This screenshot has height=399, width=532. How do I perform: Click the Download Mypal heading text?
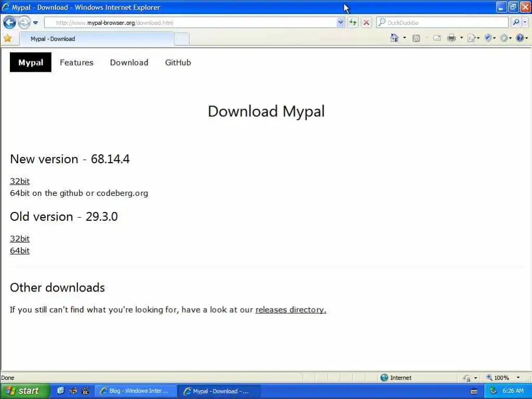click(x=267, y=111)
